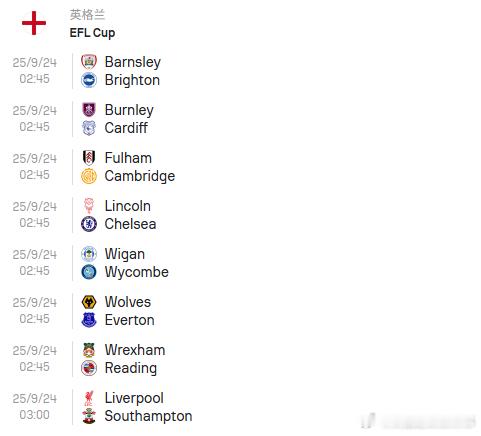Screen dimensions: 481x436
Task: Click the Wolves club crest
Action: click(89, 302)
